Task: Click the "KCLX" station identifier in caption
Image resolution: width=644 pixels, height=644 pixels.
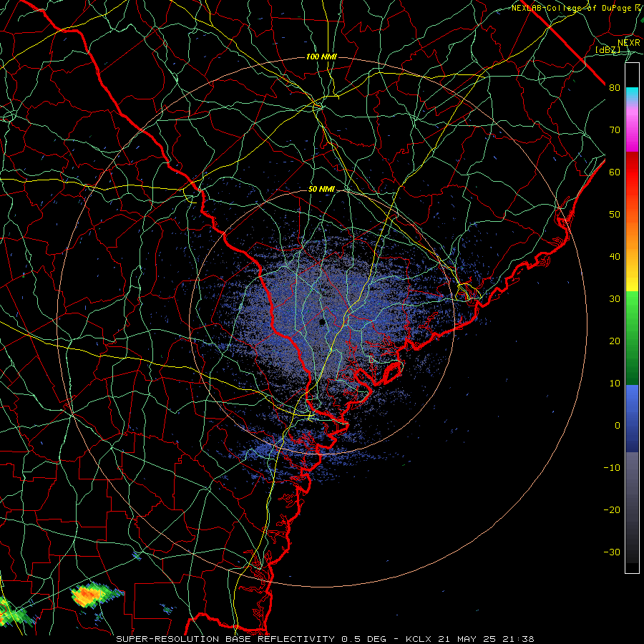Action: point(419,639)
